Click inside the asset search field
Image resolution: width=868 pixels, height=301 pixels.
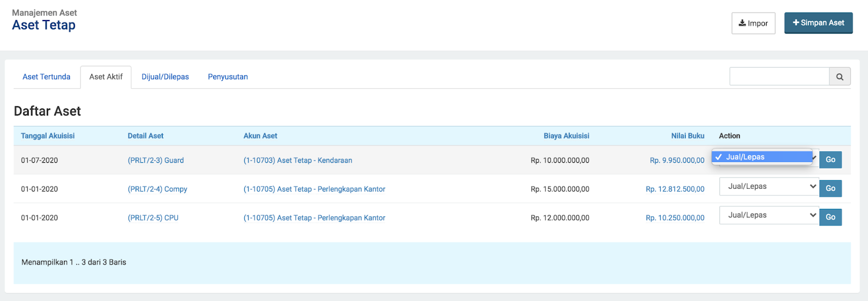point(779,76)
